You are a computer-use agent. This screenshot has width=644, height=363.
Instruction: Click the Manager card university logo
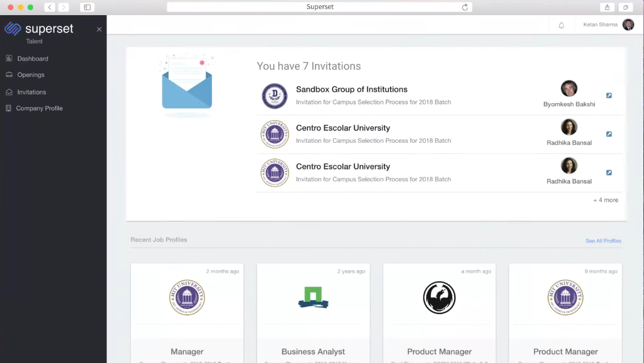(x=187, y=298)
